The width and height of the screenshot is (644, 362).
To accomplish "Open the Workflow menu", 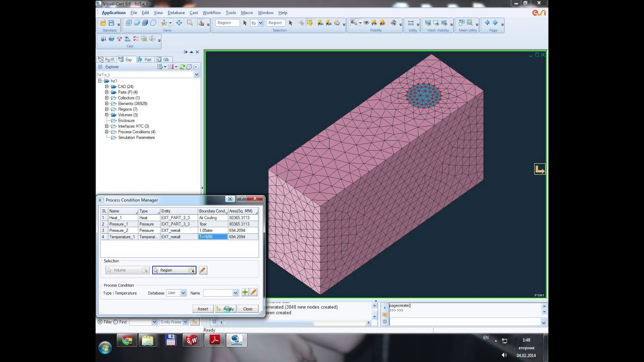I will pyautogui.click(x=212, y=13).
